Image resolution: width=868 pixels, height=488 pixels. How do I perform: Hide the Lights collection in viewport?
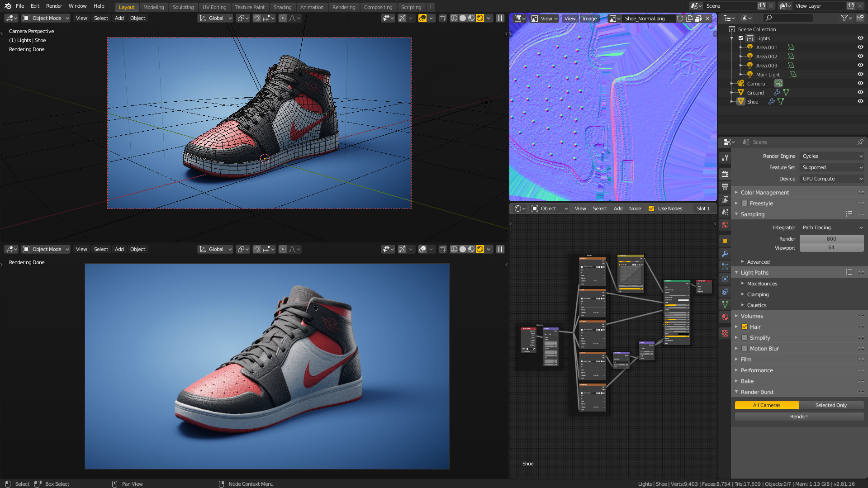click(x=860, y=38)
